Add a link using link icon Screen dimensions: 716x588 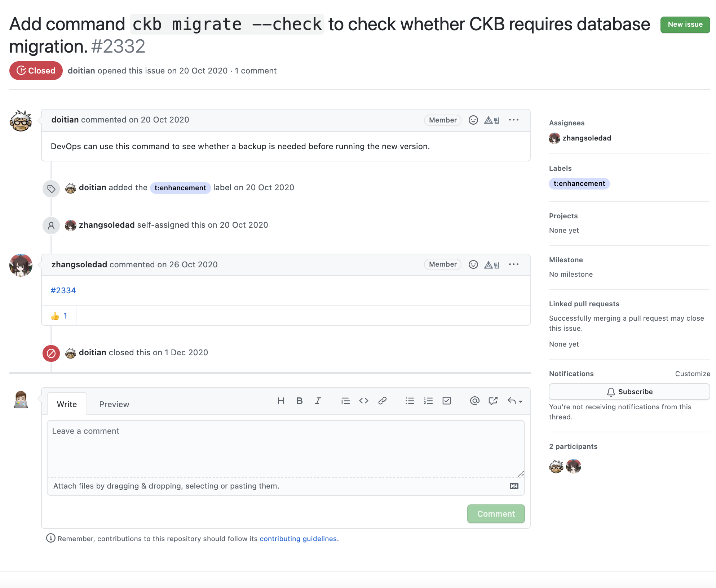383,401
